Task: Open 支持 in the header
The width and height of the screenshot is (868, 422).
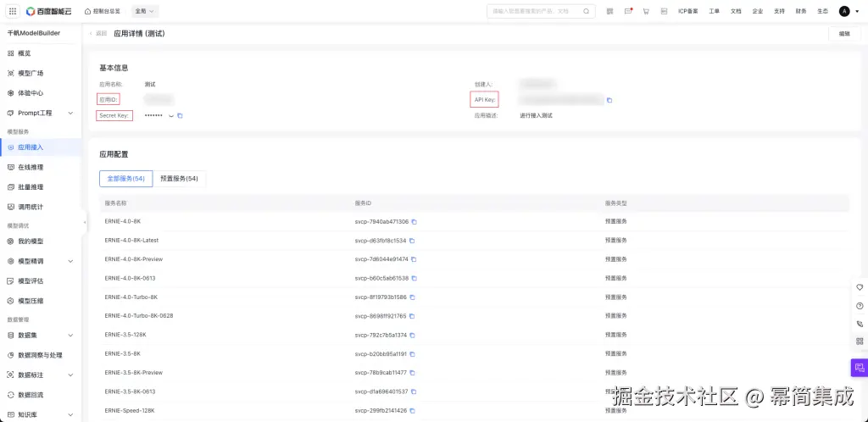Action: [779, 11]
